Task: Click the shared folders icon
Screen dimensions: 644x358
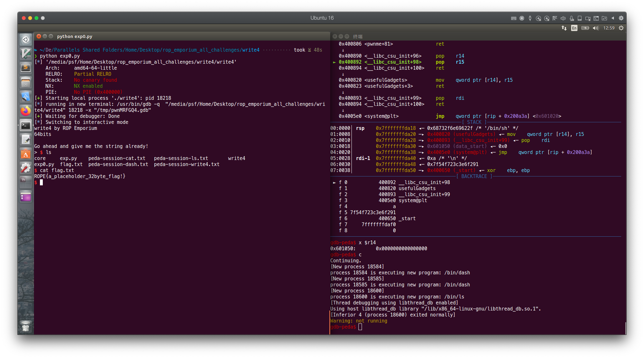Action: (604, 18)
